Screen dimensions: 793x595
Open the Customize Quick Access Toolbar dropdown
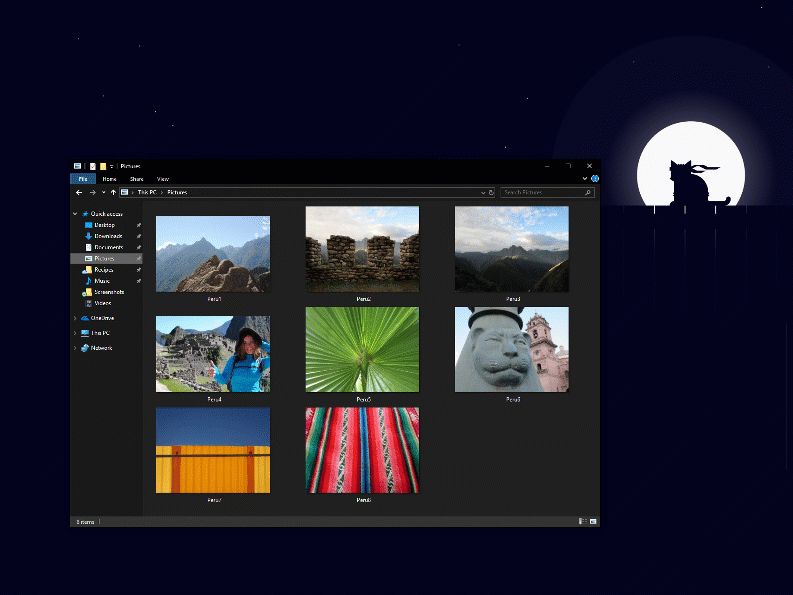[111, 166]
